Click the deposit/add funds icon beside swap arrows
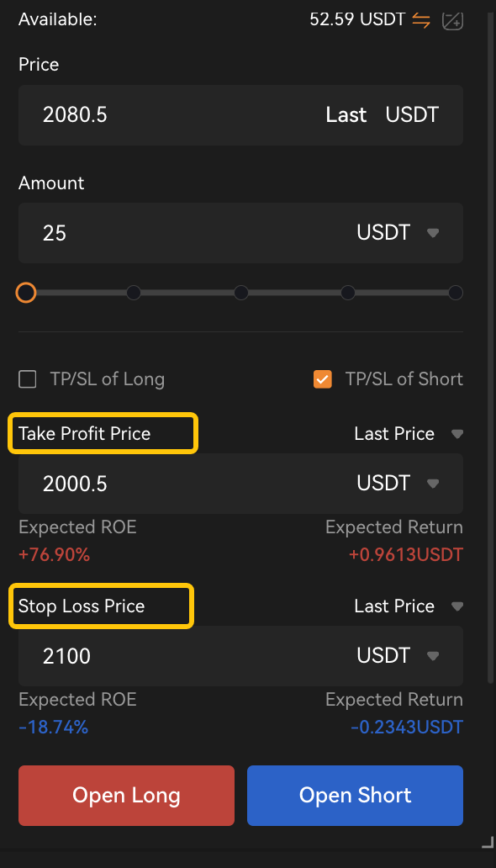496x868 pixels. coord(452,20)
